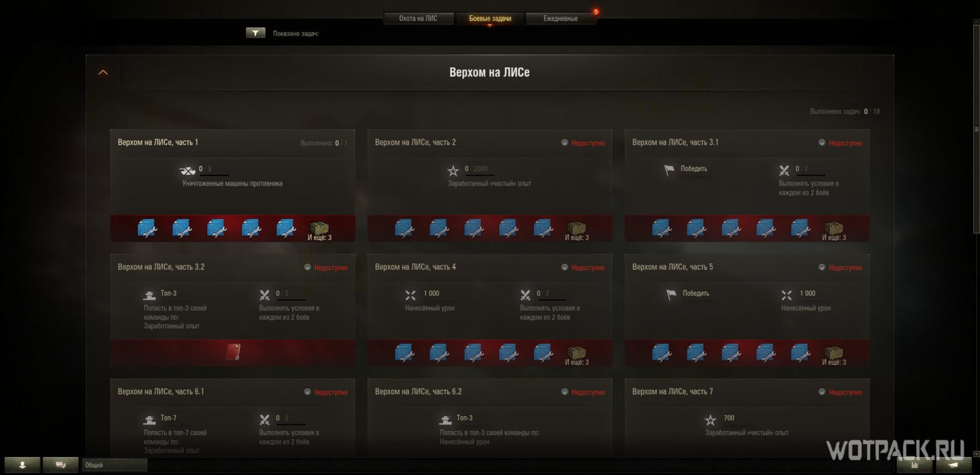
Task: Click the crossed-guns damage icon in part 5
Action: click(787, 295)
